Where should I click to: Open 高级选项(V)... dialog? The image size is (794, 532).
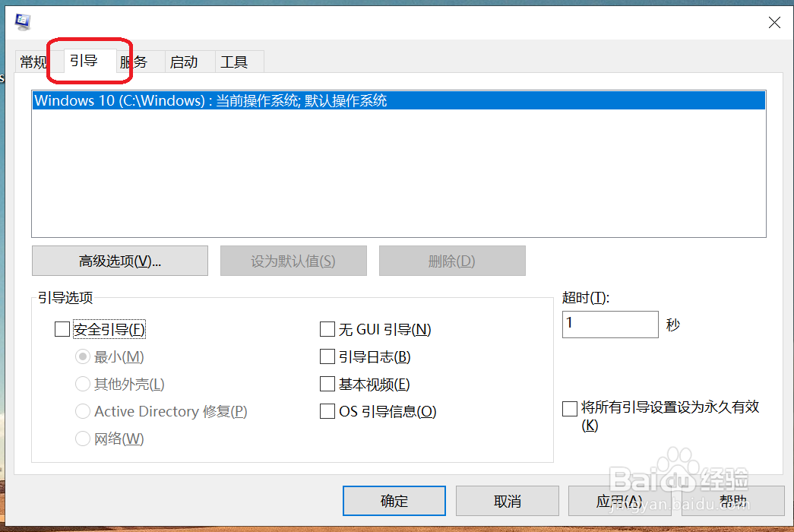pos(120,261)
